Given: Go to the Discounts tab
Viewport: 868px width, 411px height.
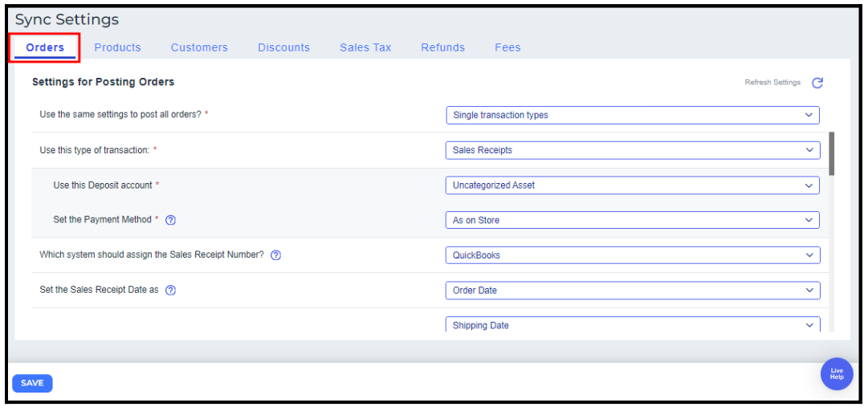Looking at the screenshot, I should (x=283, y=47).
